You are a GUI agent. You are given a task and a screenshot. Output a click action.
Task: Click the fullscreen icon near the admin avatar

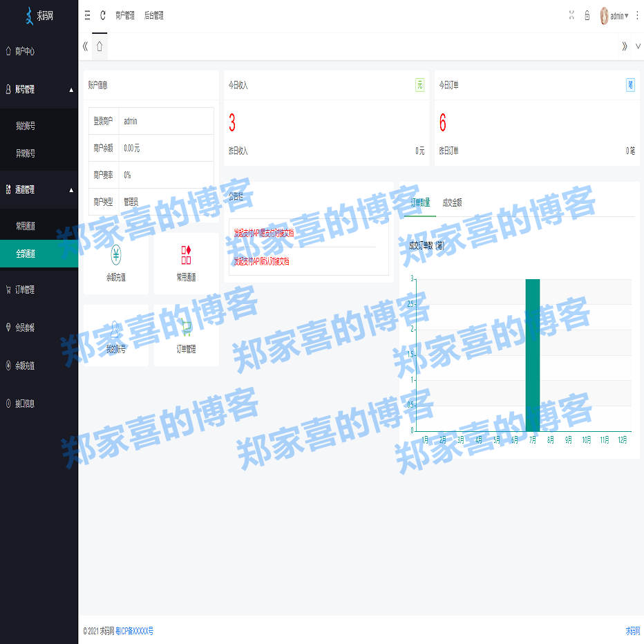pyautogui.click(x=571, y=15)
